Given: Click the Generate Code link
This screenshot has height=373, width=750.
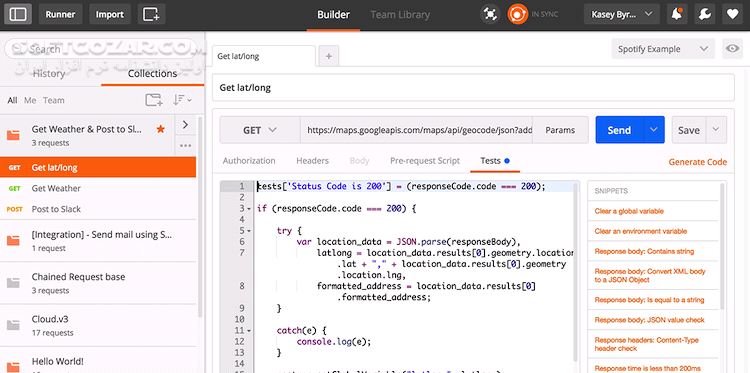Looking at the screenshot, I should [x=697, y=162].
